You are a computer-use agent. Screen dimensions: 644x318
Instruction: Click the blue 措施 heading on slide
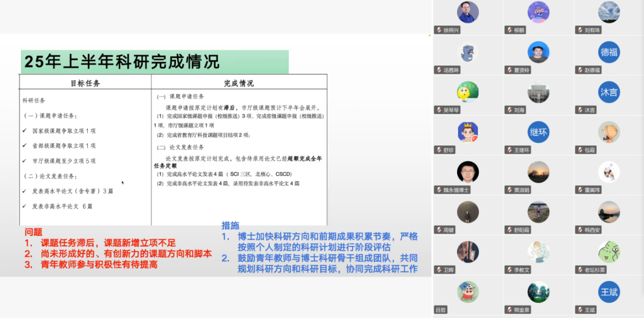click(230, 225)
